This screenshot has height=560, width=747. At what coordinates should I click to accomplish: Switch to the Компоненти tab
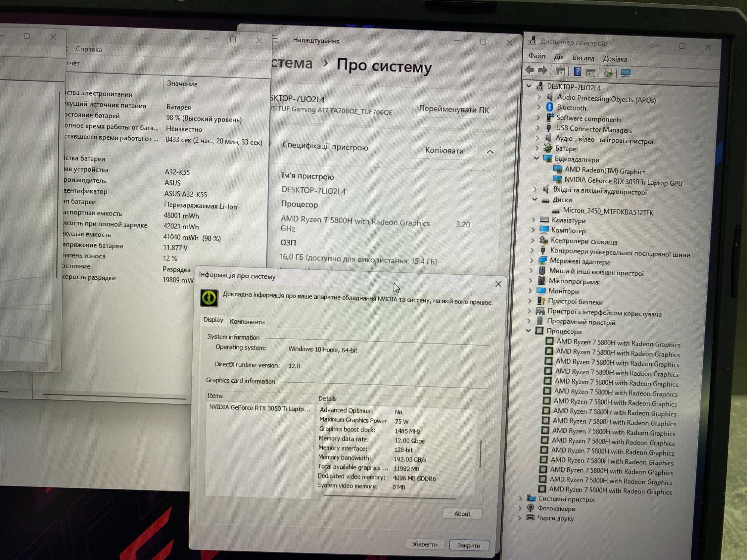[x=247, y=321]
